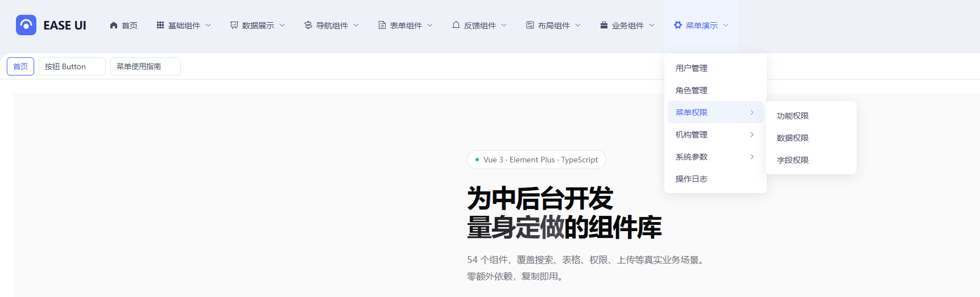This screenshot has height=297, width=980.
Task: Click the gear icon of 菜单演示
Action: tap(678, 25)
